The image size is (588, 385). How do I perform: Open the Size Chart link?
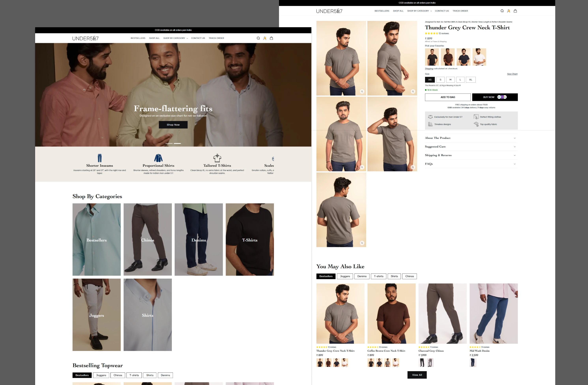tap(512, 74)
